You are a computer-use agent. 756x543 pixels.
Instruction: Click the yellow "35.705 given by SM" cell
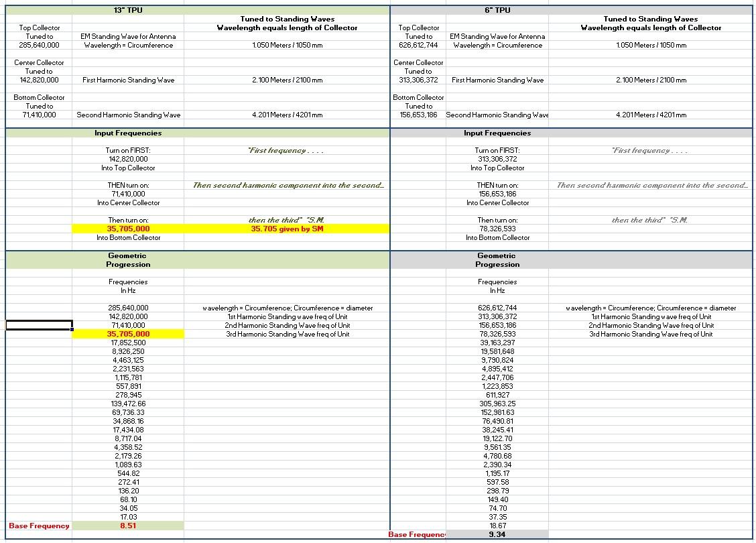click(x=287, y=229)
